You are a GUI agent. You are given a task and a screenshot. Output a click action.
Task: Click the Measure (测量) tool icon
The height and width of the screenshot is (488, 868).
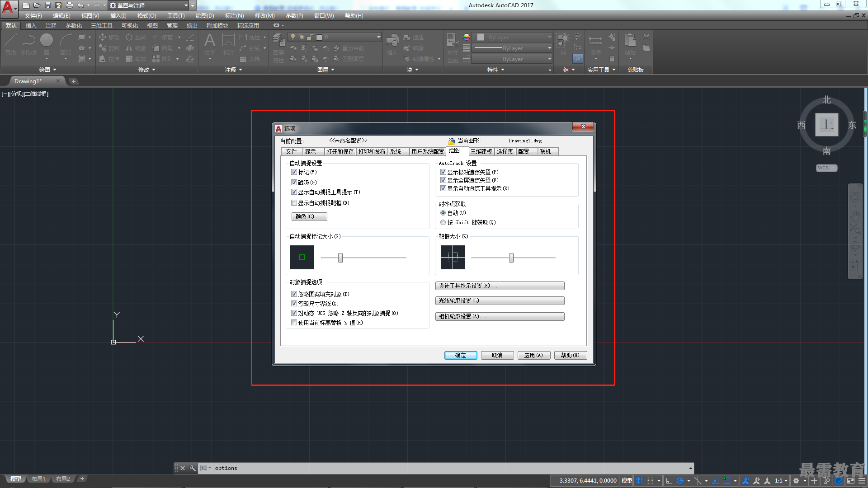pyautogui.click(x=595, y=44)
